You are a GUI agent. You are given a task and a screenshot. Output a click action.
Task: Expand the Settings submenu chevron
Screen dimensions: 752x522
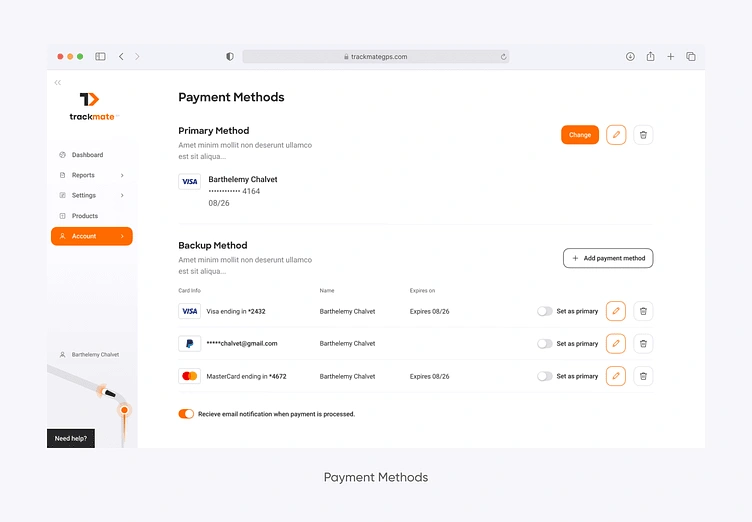(122, 195)
